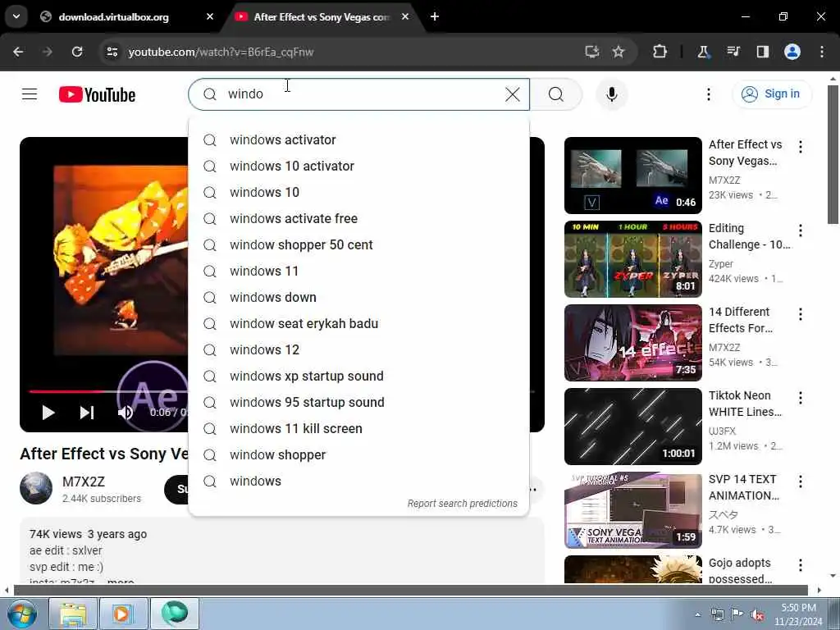Expand the tab search dropdown arrow
The image size is (840, 630).
(16, 16)
